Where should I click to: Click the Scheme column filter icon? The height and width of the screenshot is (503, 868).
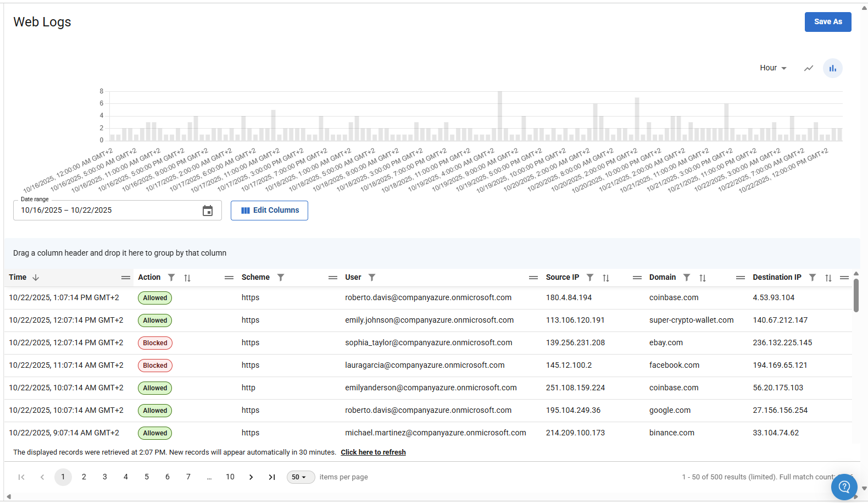(281, 278)
